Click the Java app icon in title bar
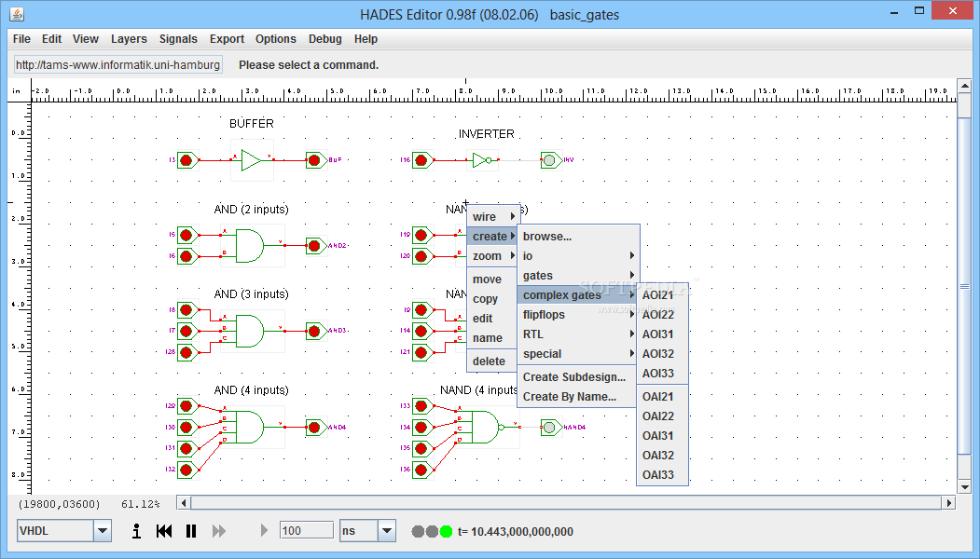The image size is (980, 559). tap(17, 13)
